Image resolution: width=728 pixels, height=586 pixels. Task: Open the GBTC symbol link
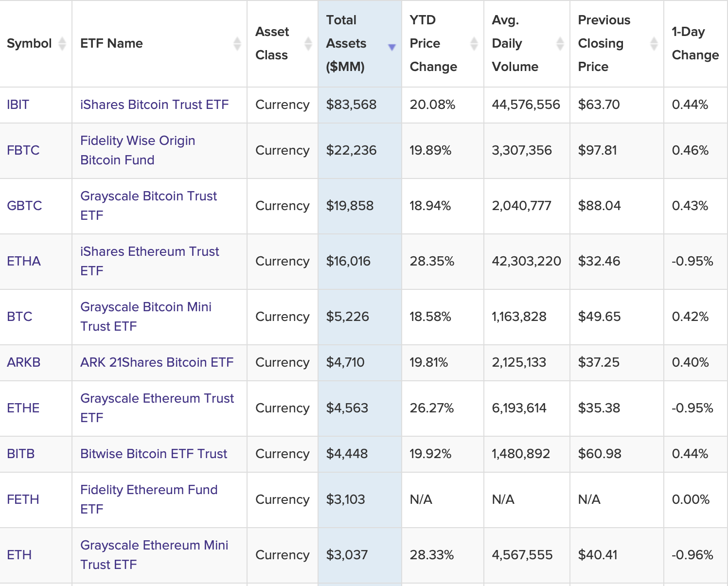tap(24, 206)
